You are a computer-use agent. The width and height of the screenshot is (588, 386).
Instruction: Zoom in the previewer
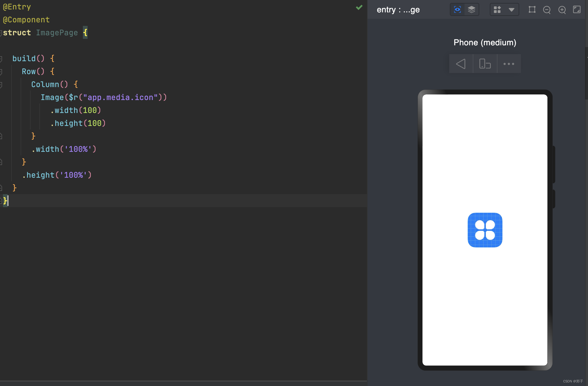tap(562, 10)
